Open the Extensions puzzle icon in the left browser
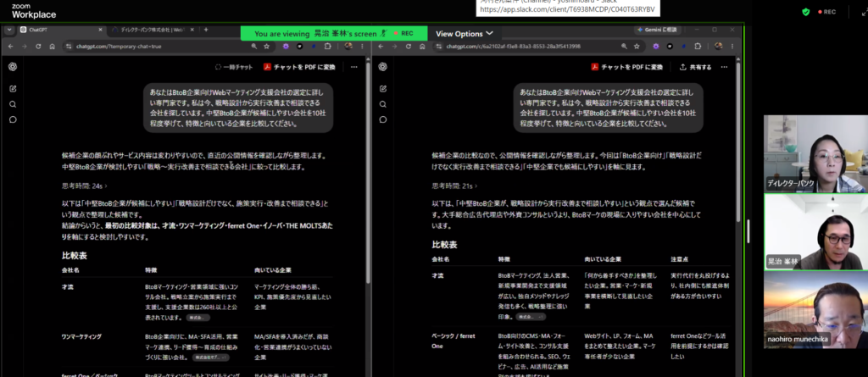This screenshot has width=868, height=377. (x=328, y=47)
